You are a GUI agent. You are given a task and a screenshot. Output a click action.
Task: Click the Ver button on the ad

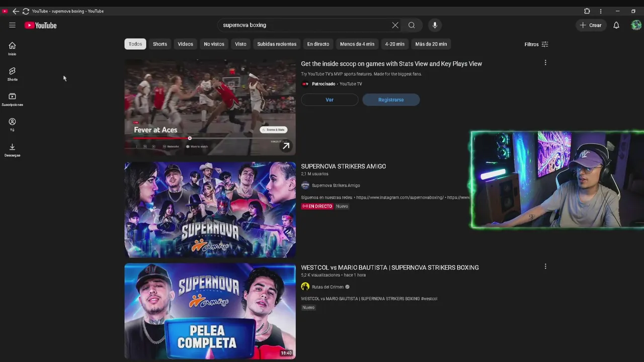point(330,100)
